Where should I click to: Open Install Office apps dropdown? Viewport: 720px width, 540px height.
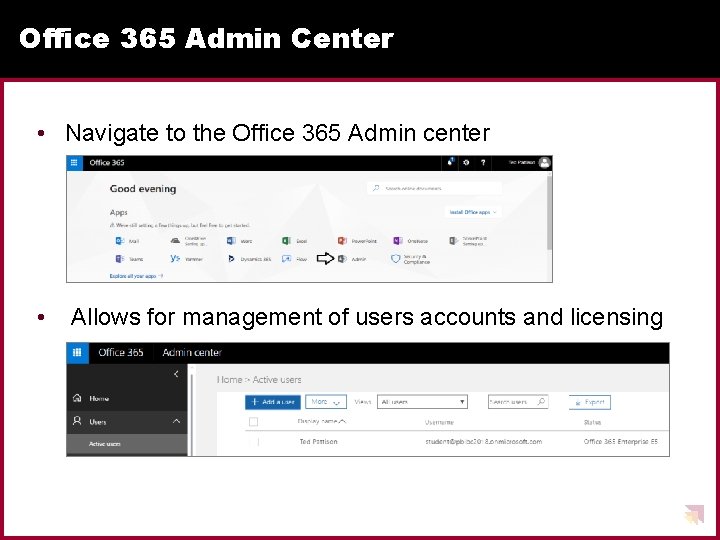click(x=472, y=212)
